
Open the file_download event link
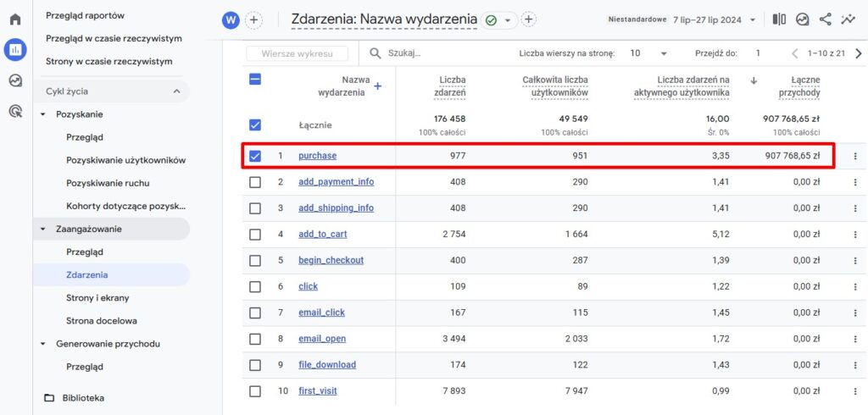[x=327, y=365]
